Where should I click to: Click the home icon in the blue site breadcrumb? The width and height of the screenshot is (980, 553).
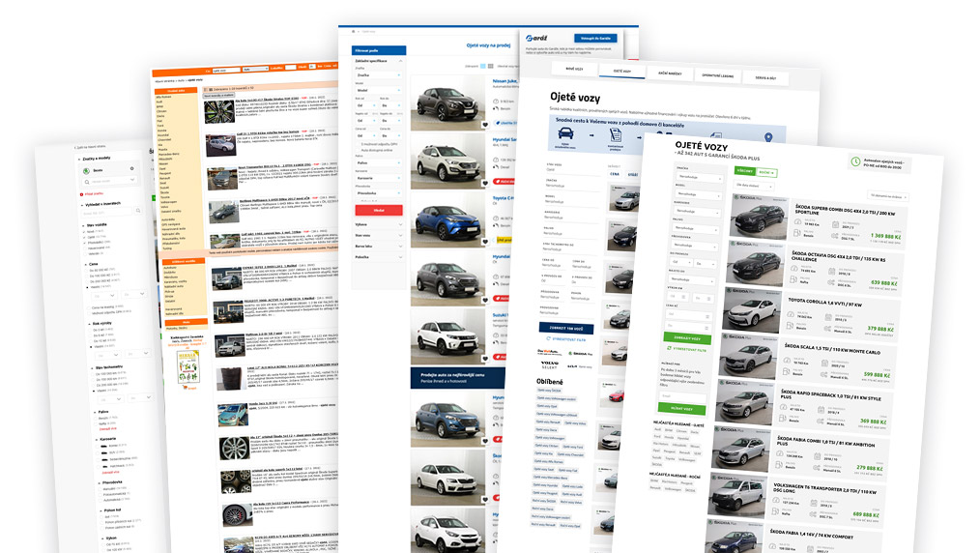coord(354,31)
